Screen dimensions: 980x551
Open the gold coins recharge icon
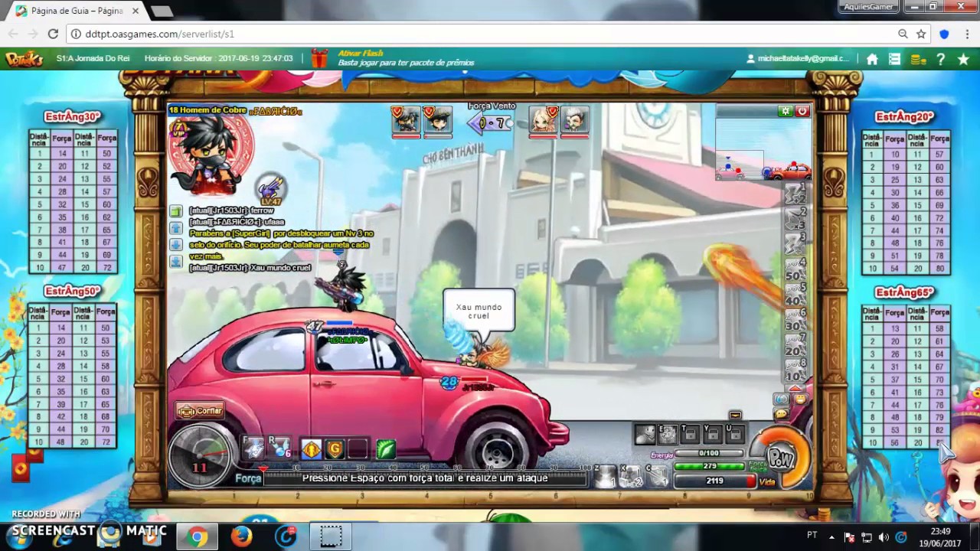(x=918, y=59)
